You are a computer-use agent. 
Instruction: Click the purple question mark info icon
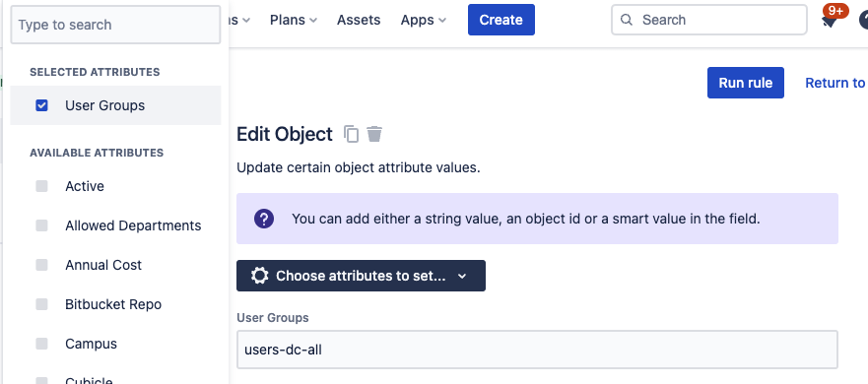tap(264, 219)
